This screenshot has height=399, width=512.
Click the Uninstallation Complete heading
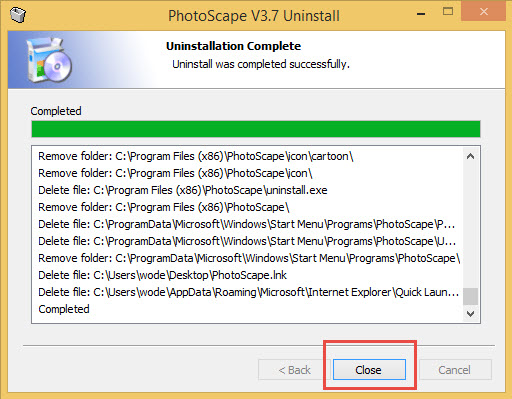233,46
